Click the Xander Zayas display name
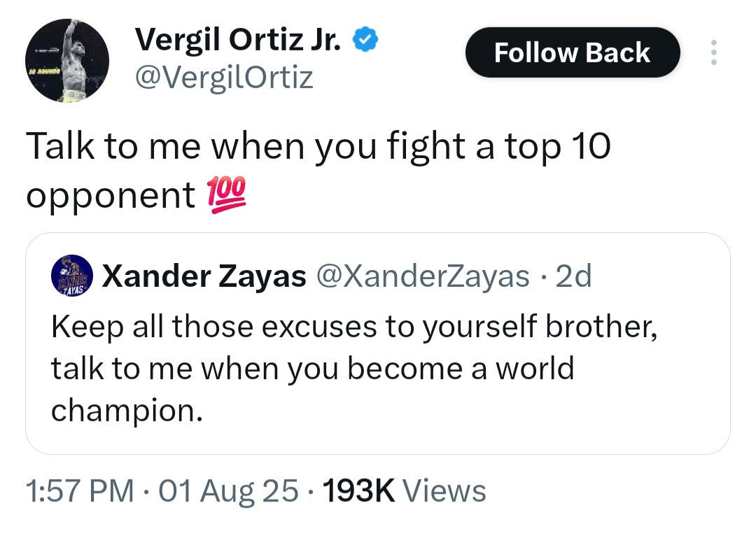756x533 pixels. pyautogui.click(x=204, y=277)
